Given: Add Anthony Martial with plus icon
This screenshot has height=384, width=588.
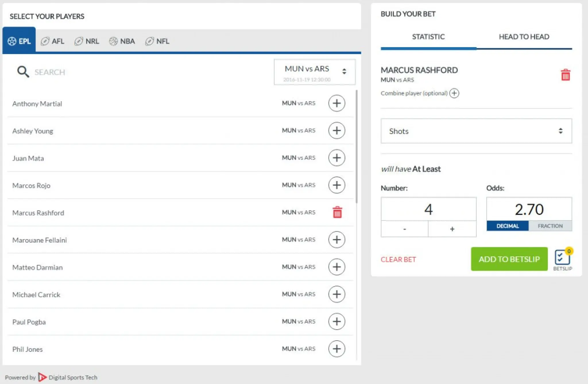Looking at the screenshot, I should (x=336, y=103).
